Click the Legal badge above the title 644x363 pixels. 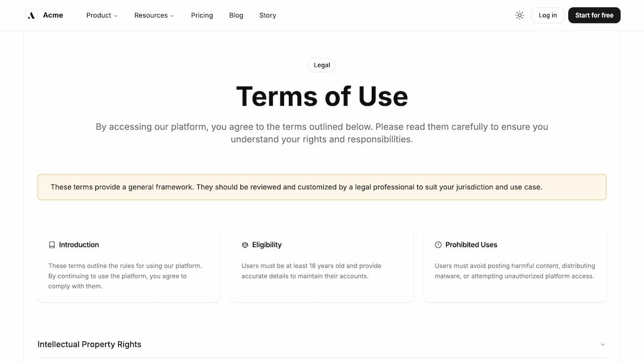pos(321,65)
